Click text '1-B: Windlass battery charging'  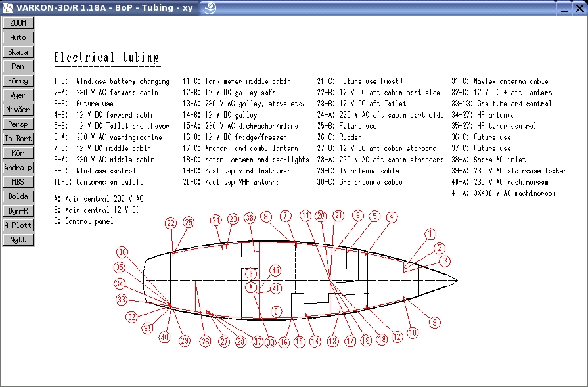tap(112, 81)
